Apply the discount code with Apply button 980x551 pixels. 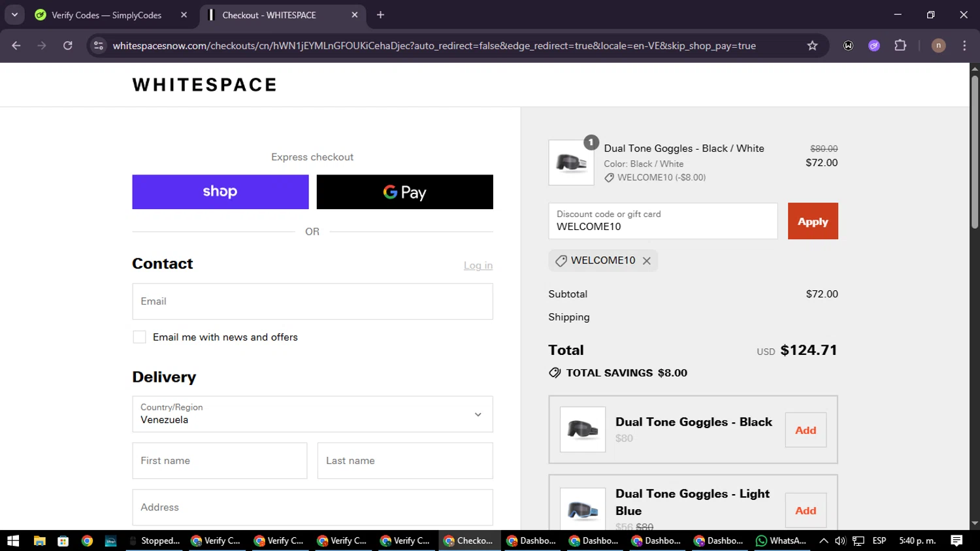click(x=813, y=221)
